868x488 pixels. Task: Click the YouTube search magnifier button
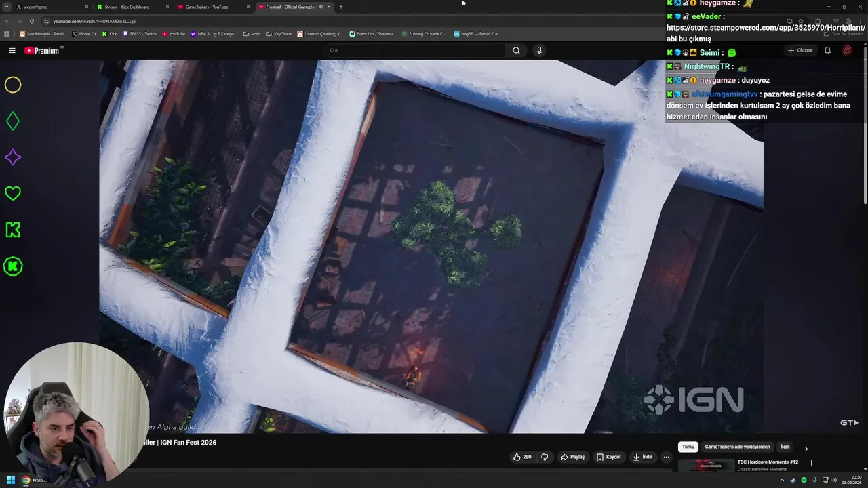coord(516,50)
